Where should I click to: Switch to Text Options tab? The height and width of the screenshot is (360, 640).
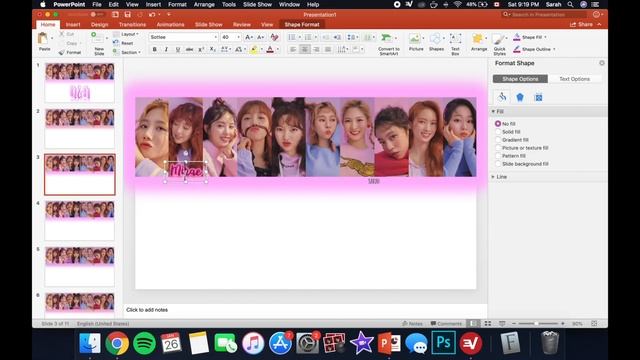point(574,79)
